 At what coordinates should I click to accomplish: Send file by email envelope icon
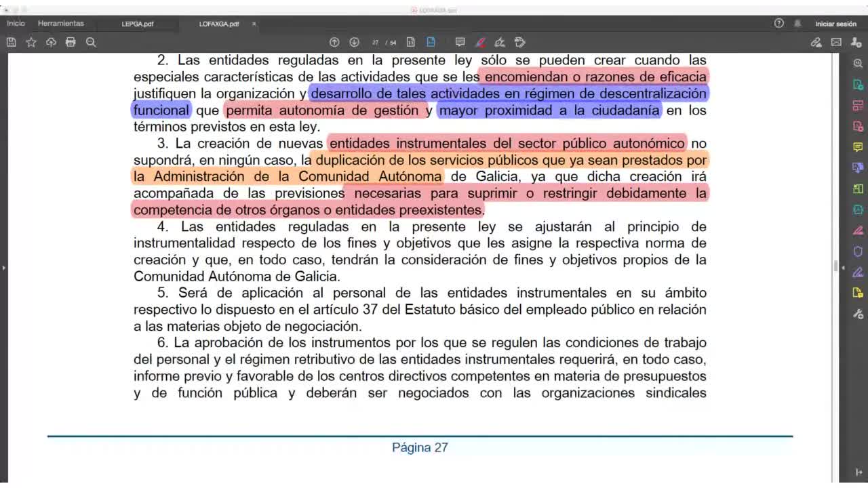[x=836, y=42]
